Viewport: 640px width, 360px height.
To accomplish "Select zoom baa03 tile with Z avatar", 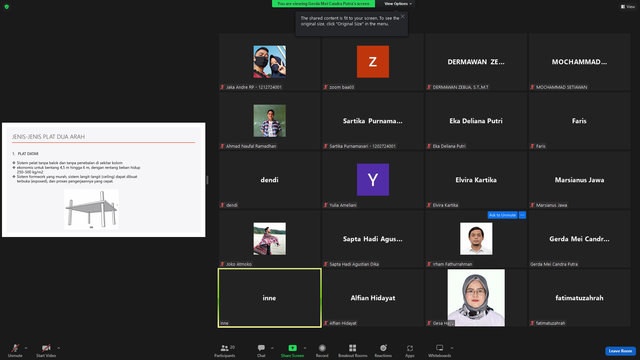I will click(x=373, y=62).
